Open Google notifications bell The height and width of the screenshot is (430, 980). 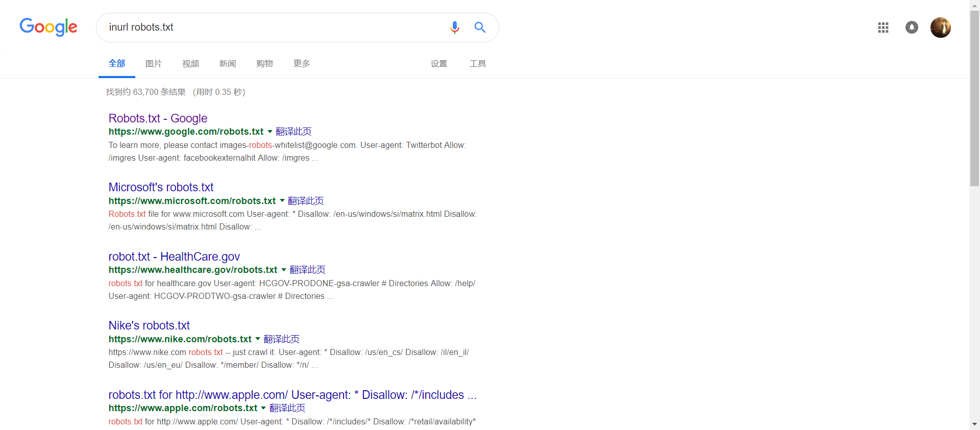pyautogui.click(x=912, y=28)
